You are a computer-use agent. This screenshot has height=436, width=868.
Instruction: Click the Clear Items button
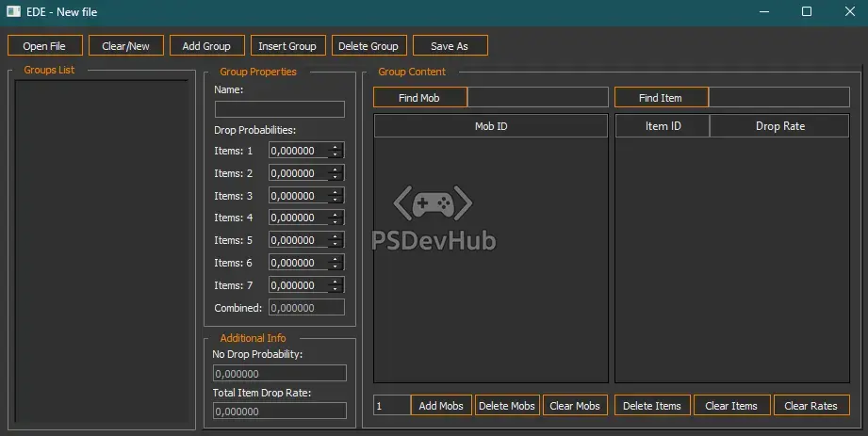(732, 406)
